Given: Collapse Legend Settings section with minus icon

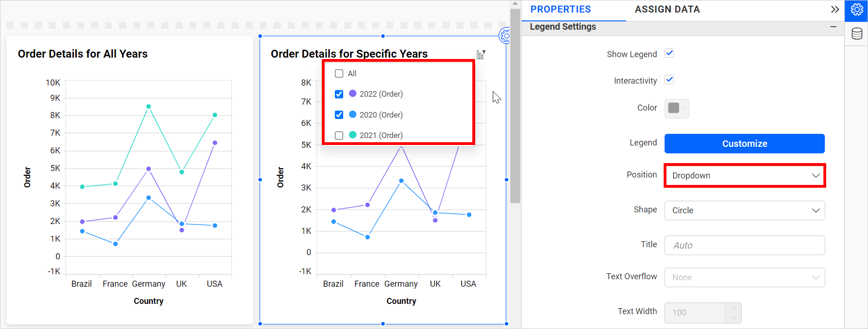Looking at the screenshot, I should point(833,27).
